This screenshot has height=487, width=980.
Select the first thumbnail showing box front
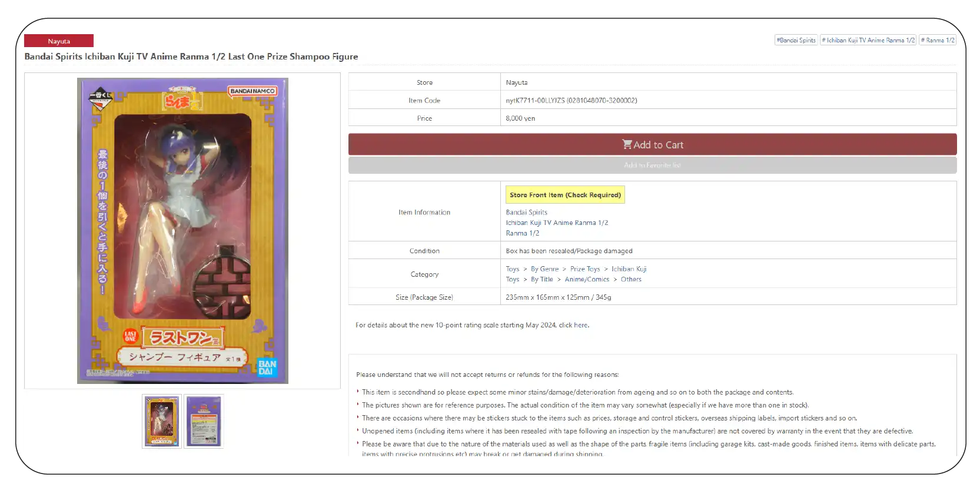click(162, 422)
